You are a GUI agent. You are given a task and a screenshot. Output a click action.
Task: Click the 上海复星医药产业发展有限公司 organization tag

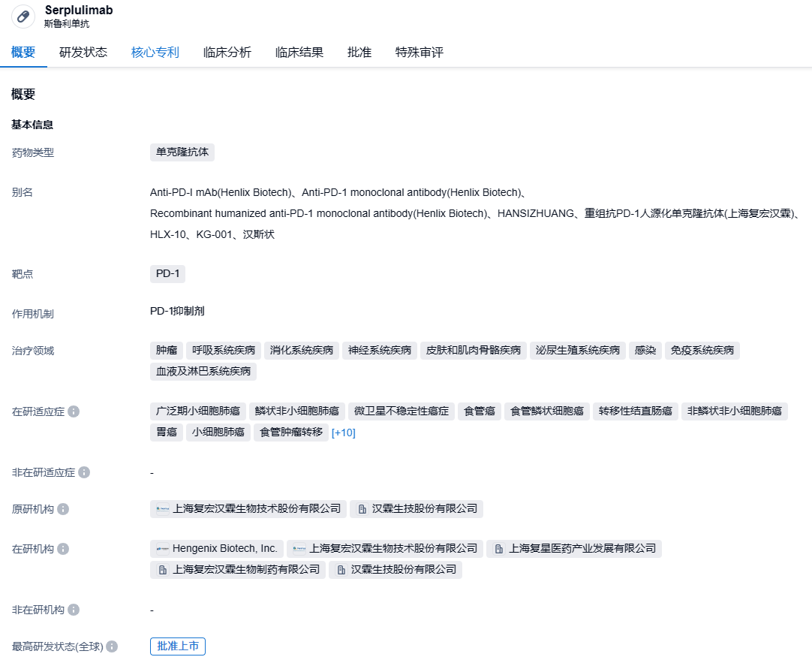(574, 549)
